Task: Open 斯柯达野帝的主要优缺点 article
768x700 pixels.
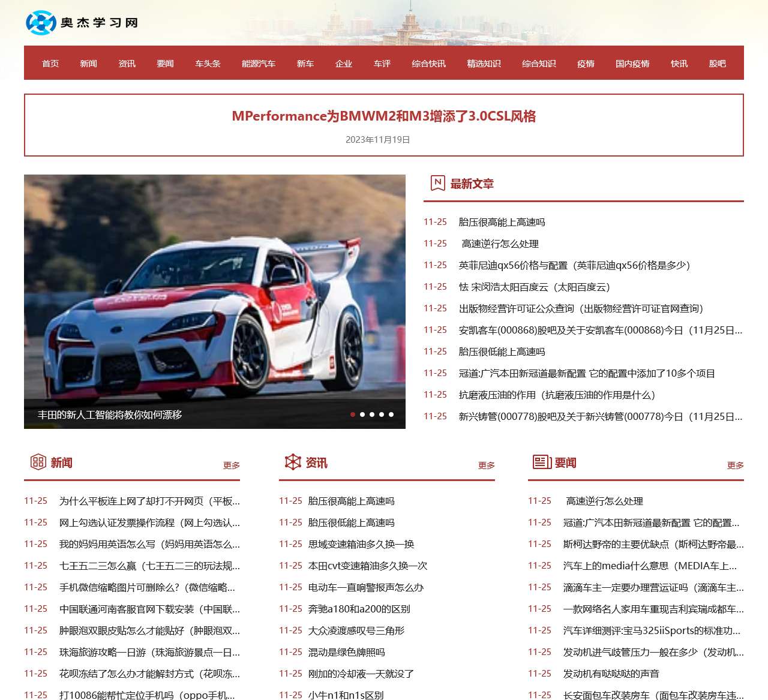Action: [653, 544]
